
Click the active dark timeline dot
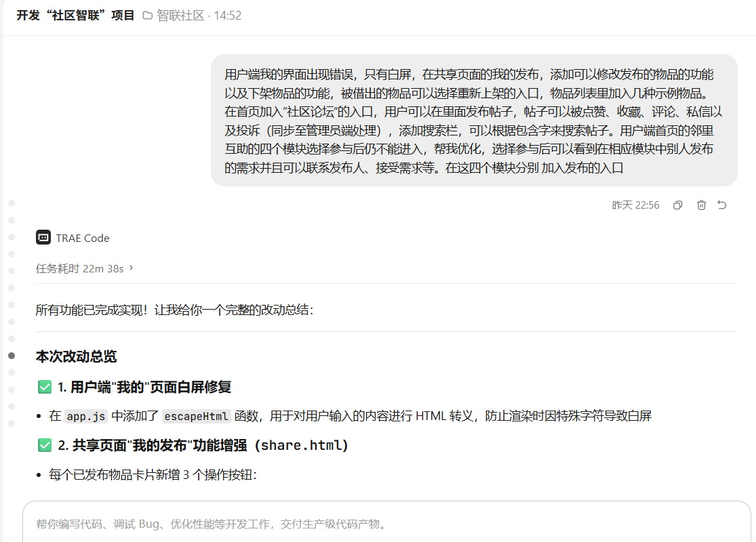(12, 356)
